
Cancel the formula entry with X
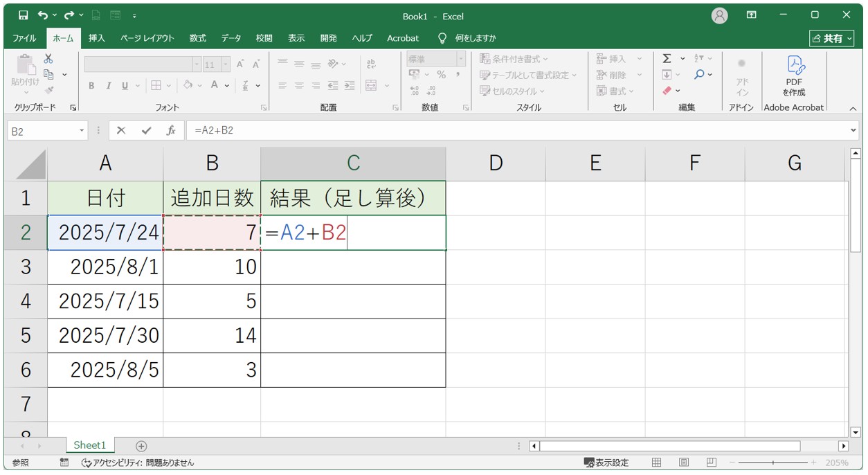pyautogui.click(x=121, y=130)
